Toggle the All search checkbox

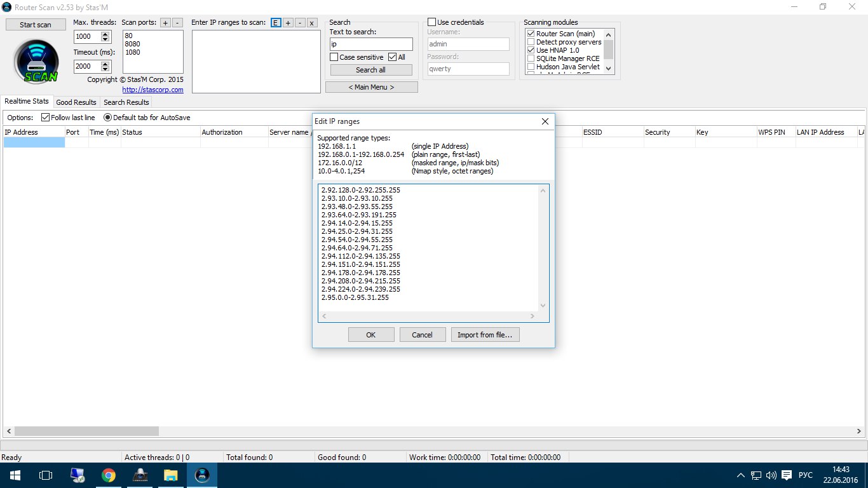[x=392, y=57]
